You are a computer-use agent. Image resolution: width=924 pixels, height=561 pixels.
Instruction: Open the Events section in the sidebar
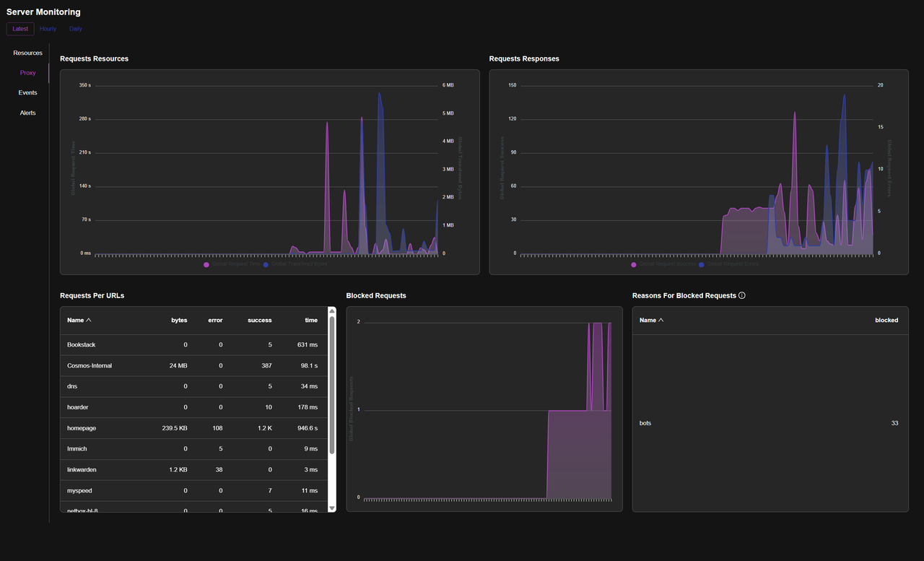(27, 92)
